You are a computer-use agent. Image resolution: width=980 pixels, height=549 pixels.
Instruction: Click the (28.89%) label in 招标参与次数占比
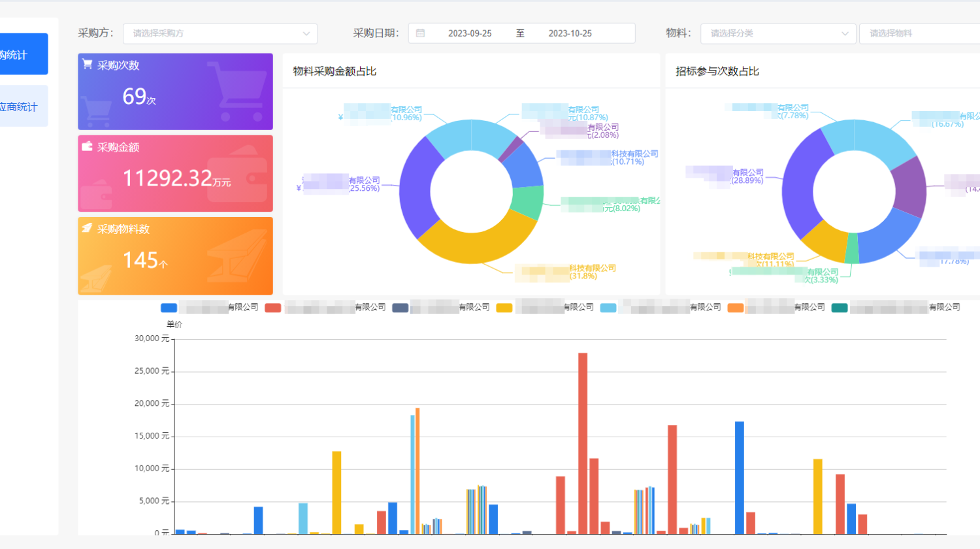pos(747,180)
